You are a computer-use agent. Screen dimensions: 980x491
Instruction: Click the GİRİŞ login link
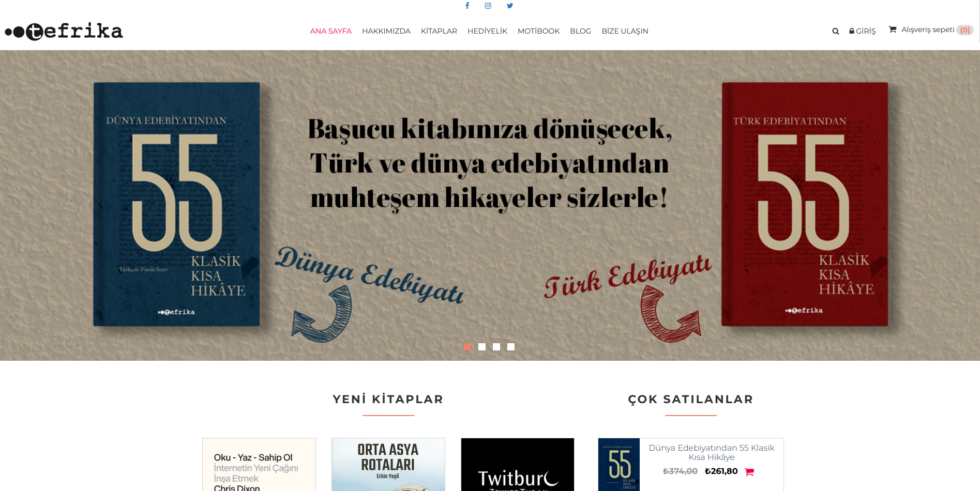point(862,31)
